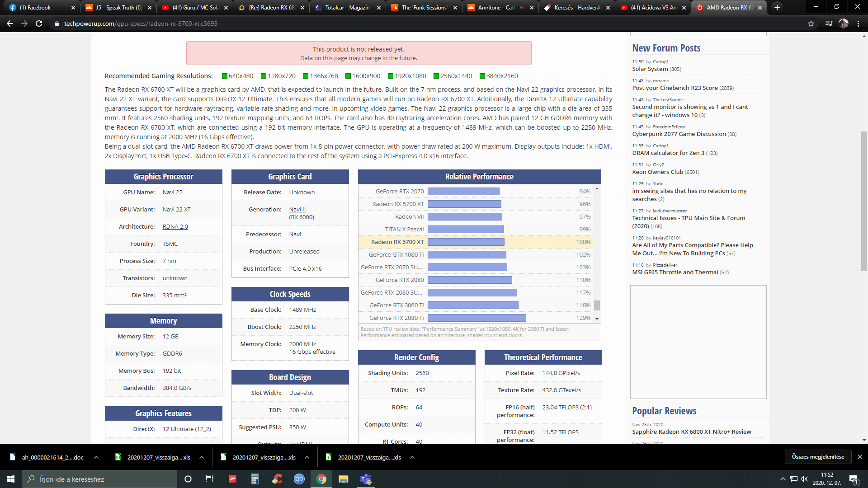This screenshot has height=488, width=868.
Task: Open a new browser tab
Action: 777,8
